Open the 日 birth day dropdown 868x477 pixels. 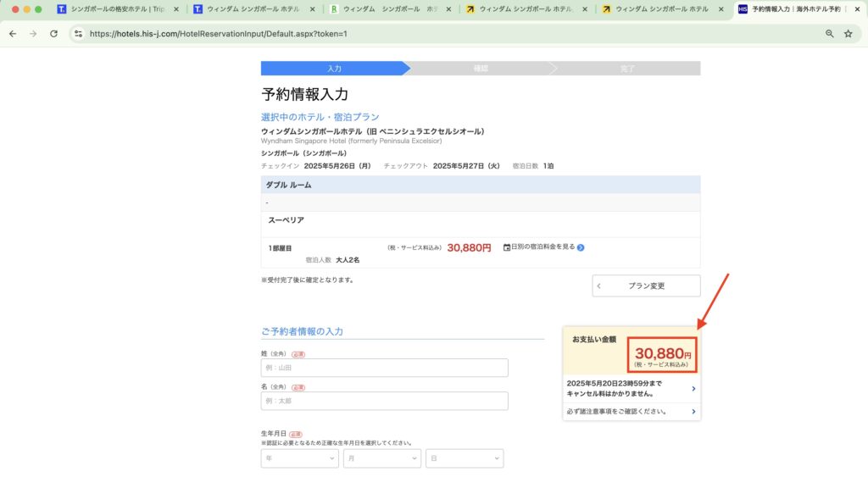(x=465, y=458)
